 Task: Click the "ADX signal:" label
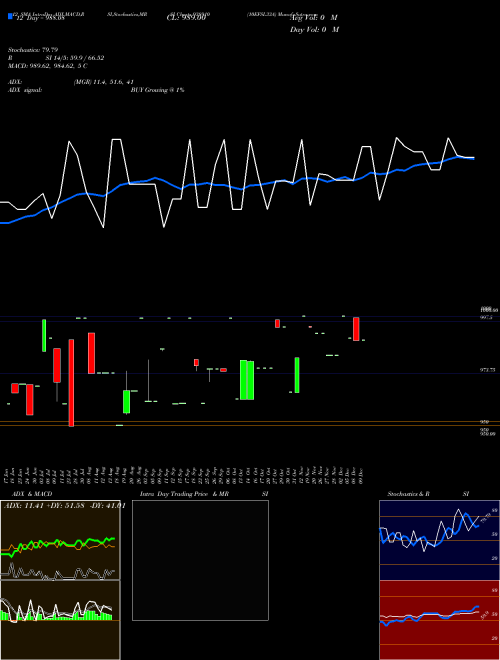(x=25, y=90)
